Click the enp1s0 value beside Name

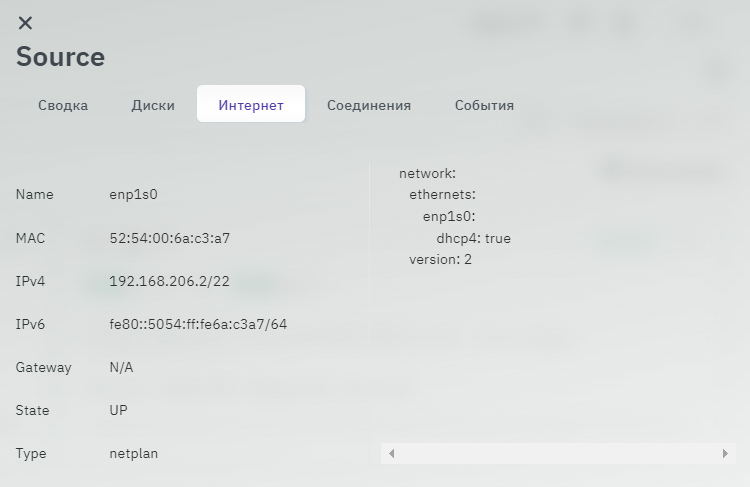[133, 194]
